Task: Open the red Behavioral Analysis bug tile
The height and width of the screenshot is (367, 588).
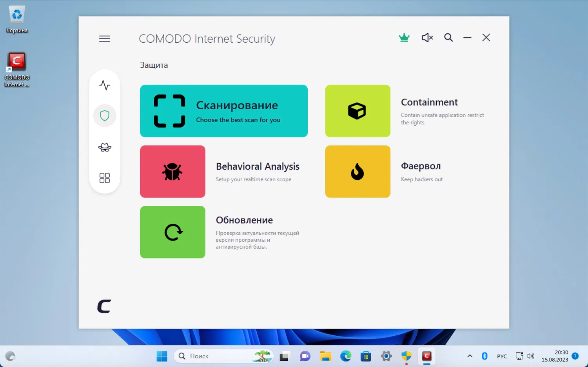Action: pos(172,172)
